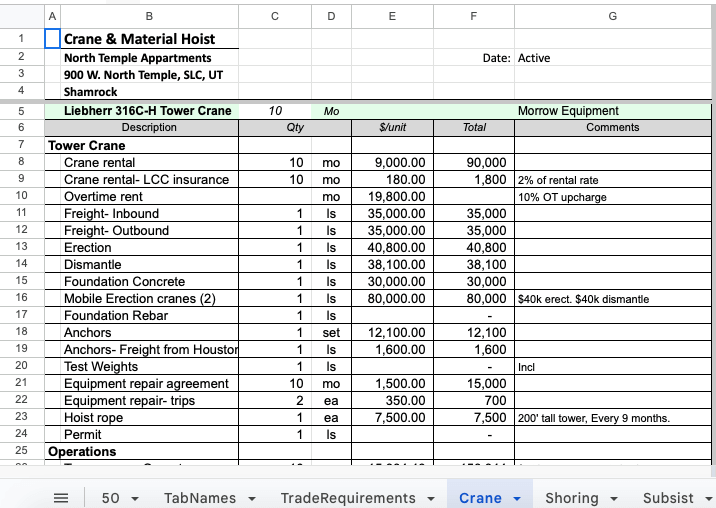Image resolution: width=716 pixels, height=508 pixels.
Task: Open dropdown arrow on Shoring tab
Action: coord(614,498)
